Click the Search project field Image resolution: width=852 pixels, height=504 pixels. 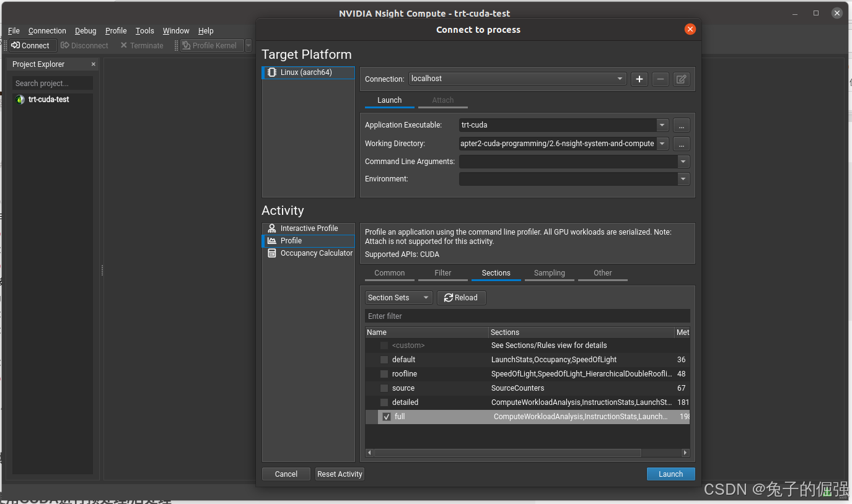53,83
